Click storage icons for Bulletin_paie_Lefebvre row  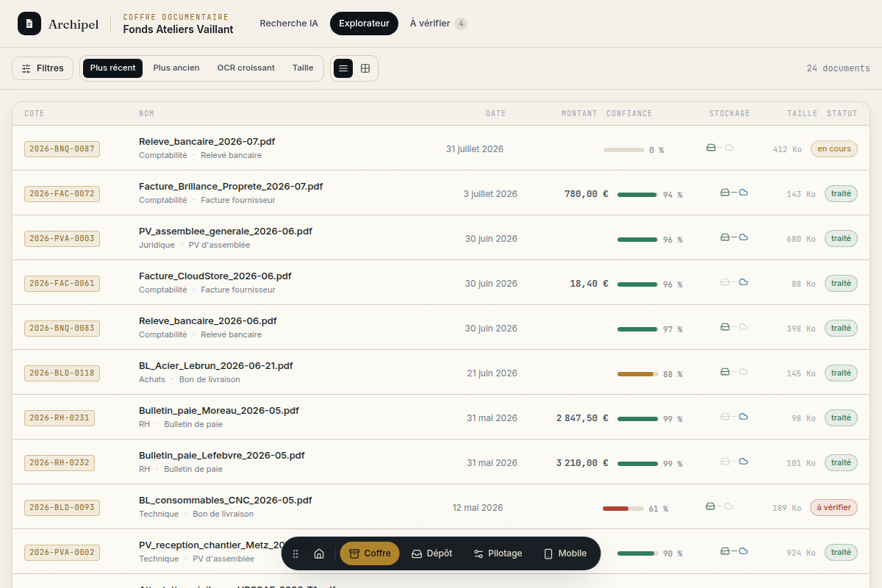[x=734, y=462]
